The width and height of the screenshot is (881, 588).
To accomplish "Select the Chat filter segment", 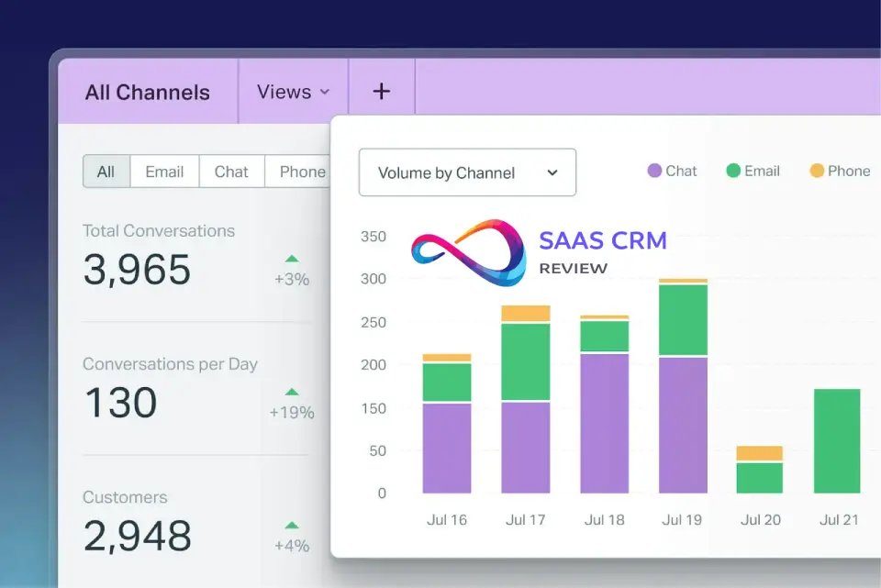I will tap(231, 172).
